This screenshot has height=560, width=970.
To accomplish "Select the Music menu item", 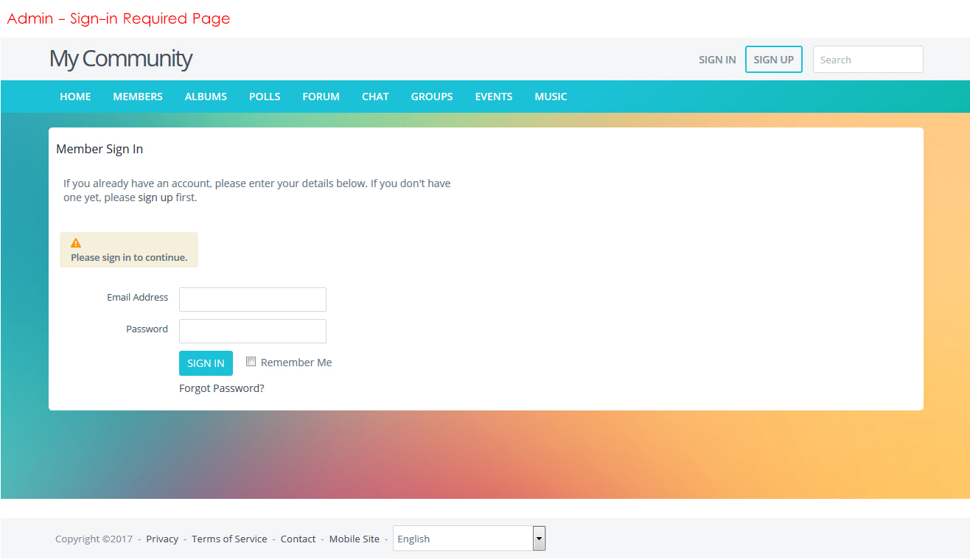I will [551, 97].
